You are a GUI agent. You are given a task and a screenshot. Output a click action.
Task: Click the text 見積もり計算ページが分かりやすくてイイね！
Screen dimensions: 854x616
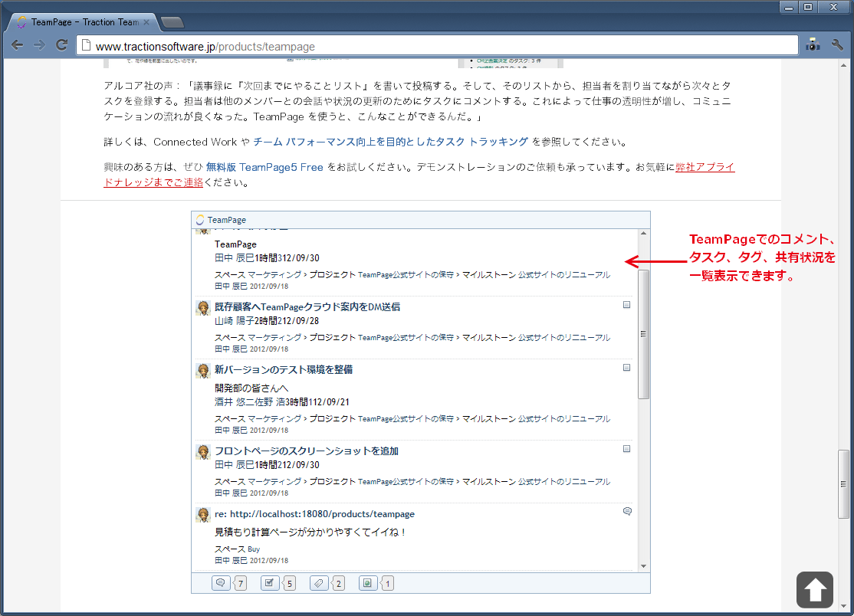pos(310,532)
